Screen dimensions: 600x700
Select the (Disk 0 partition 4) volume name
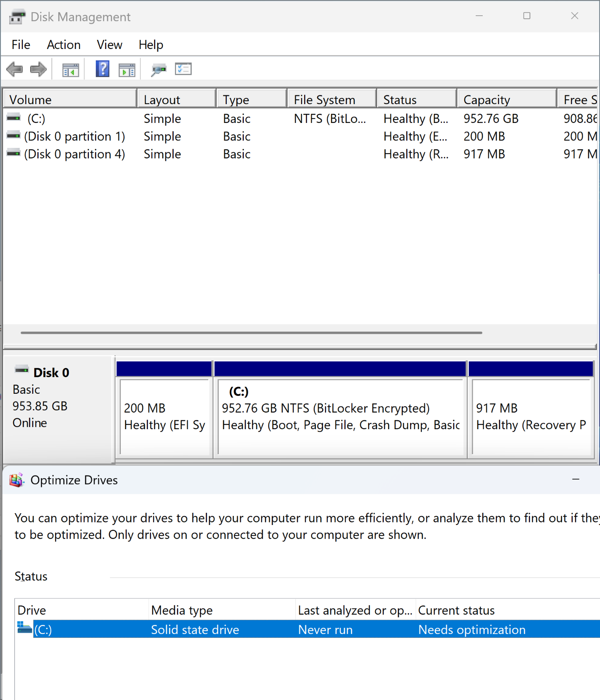(x=74, y=154)
